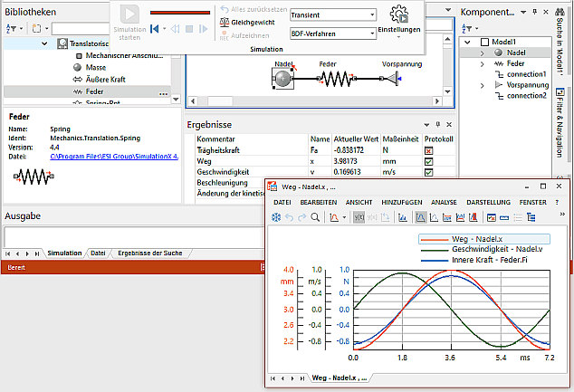The width and height of the screenshot is (574, 392).
Task: Toggle protocol checkbox for Geschwindigkeit row
Action: 428,171
